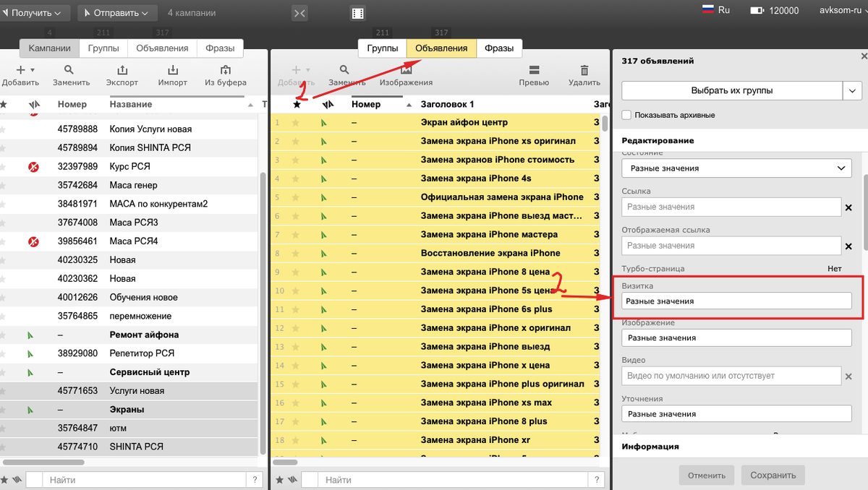
Task: Click the Изображение field
Action: 736,338
